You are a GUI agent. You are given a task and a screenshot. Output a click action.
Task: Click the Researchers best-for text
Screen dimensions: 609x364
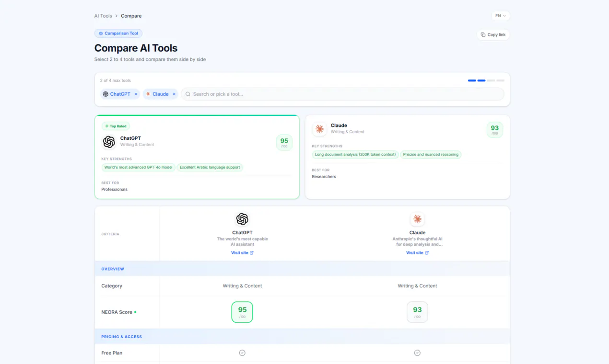pyautogui.click(x=324, y=176)
